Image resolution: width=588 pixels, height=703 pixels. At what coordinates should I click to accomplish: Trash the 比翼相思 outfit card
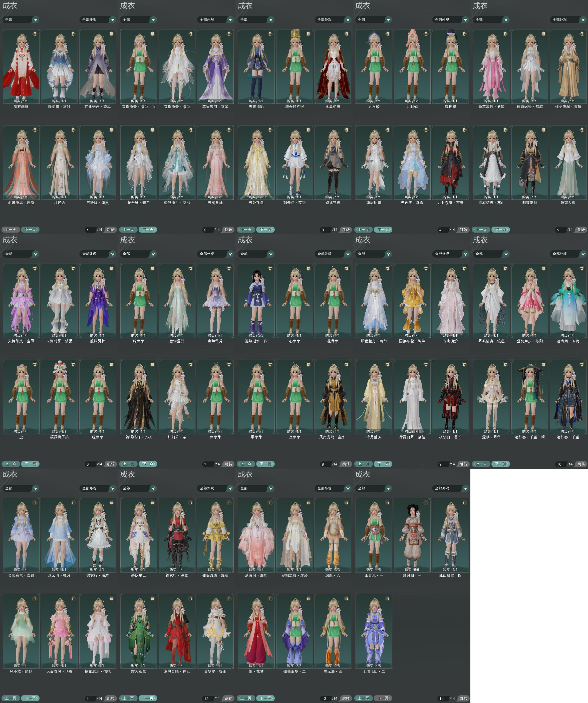[346, 34]
